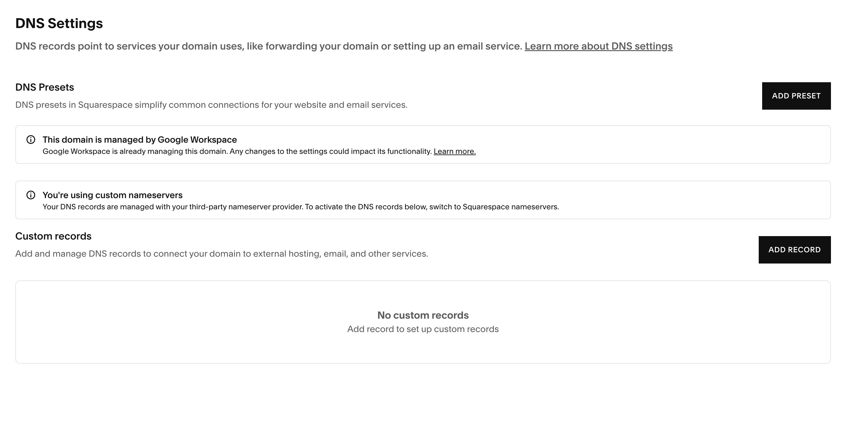Click the Custom records section heading
The image size is (868, 423).
pyautogui.click(x=53, y=236)
